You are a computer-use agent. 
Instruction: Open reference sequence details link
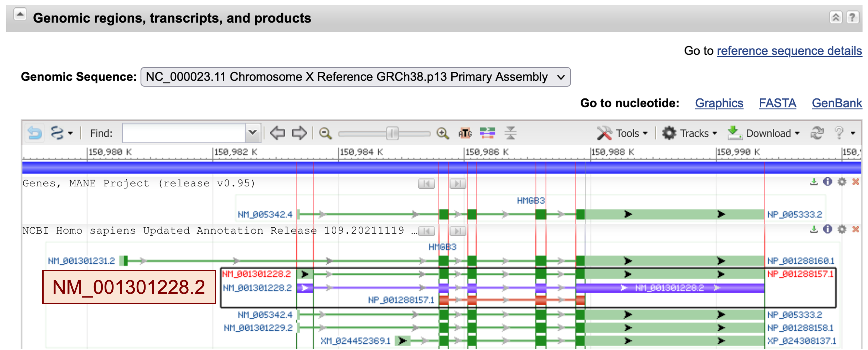(x=789, y=51)
